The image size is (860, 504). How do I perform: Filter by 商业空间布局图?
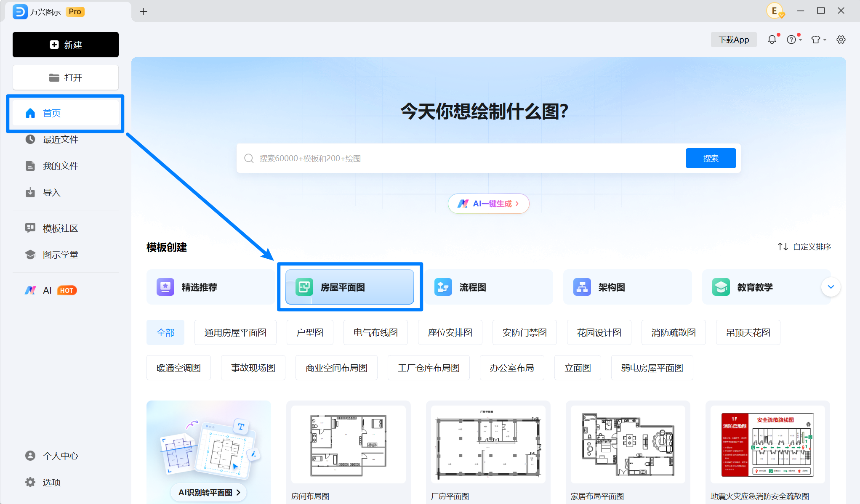[x=336, y=368]
